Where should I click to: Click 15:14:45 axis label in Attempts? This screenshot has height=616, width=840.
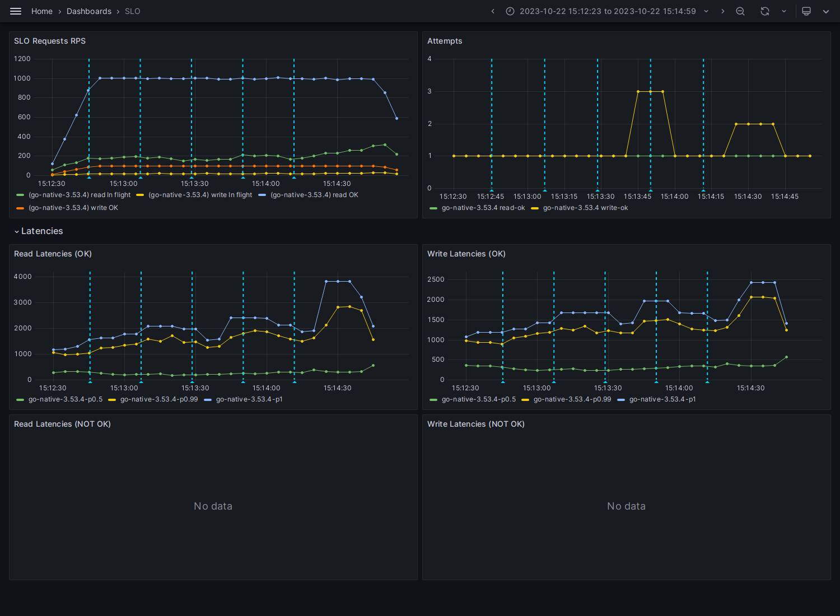pyautogui.click(x=785, y=197)
